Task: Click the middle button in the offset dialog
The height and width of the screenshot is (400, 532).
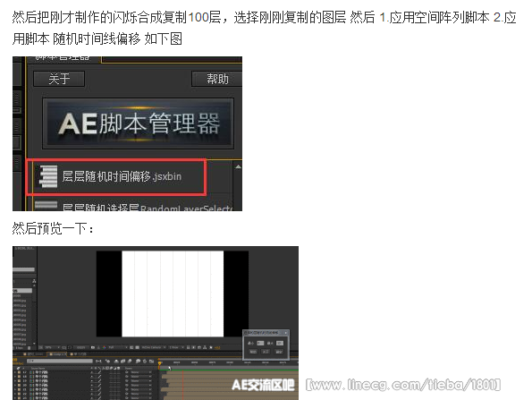Action: point(266,352)
